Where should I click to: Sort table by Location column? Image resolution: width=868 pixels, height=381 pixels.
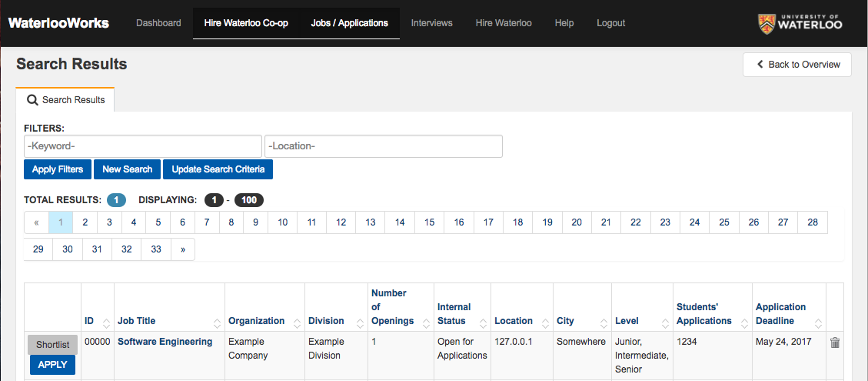[545, 323]
